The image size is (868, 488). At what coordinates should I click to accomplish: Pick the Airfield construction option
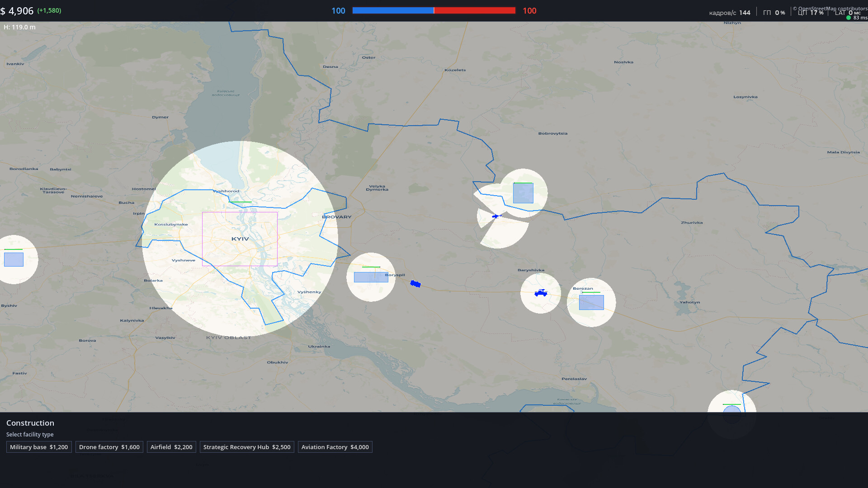pyautogui.click(x=171, y=447)
